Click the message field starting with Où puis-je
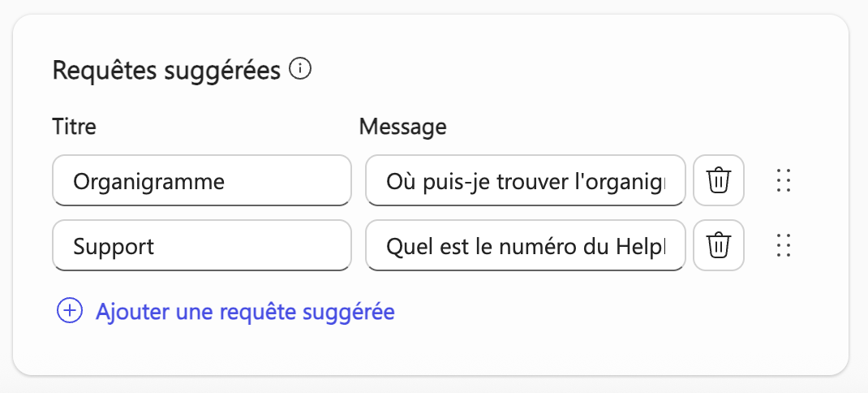868x393 pixels. coord(525,180)
